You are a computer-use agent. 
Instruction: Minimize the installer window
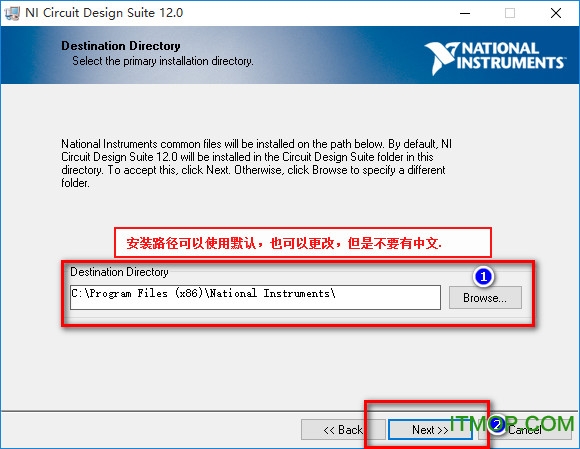pyautogui.click(x=465, y=13)
